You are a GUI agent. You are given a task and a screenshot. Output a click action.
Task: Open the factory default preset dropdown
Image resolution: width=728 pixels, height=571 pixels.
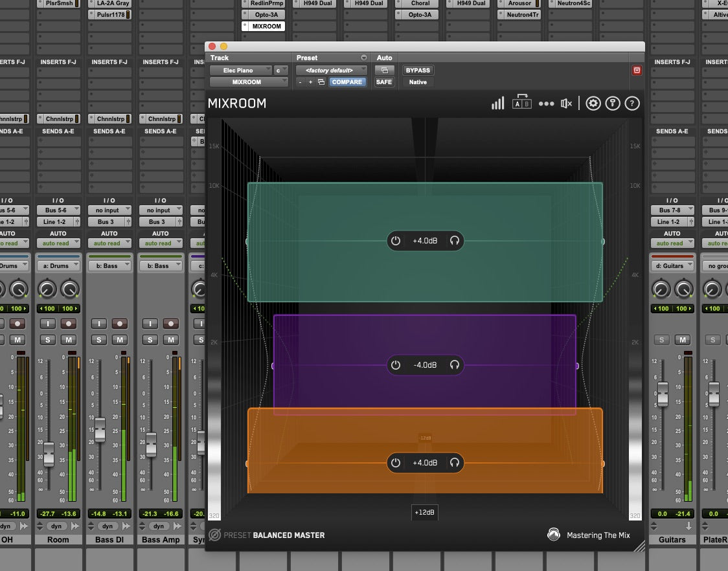[332, 70]
